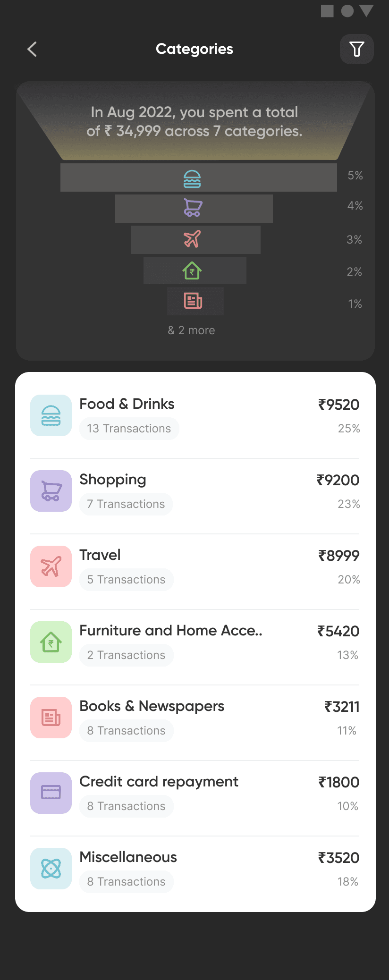Open the filter options icon
389x980 pixels.
click(x=357, y=49)
